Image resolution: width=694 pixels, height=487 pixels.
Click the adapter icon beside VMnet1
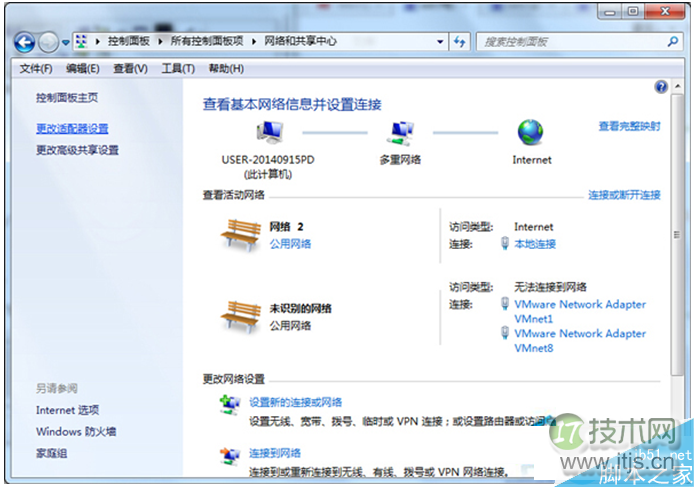click(505, 304)
